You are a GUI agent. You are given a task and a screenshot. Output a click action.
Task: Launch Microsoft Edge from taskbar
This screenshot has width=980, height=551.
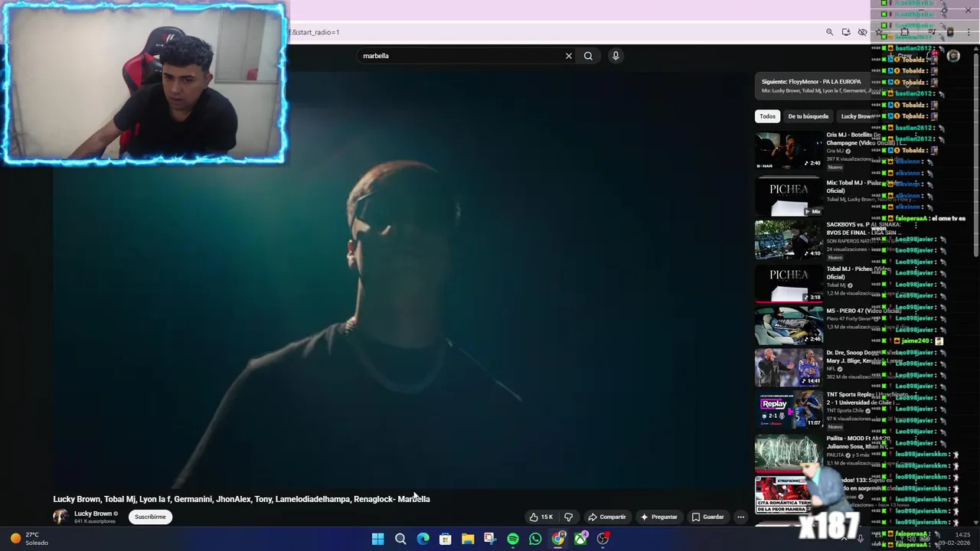423,539
